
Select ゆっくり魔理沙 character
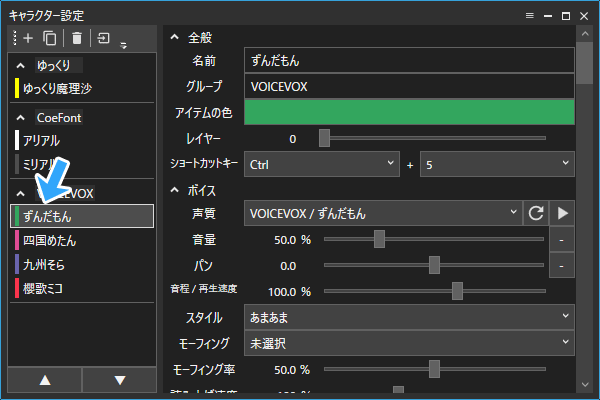pos(82,88)
